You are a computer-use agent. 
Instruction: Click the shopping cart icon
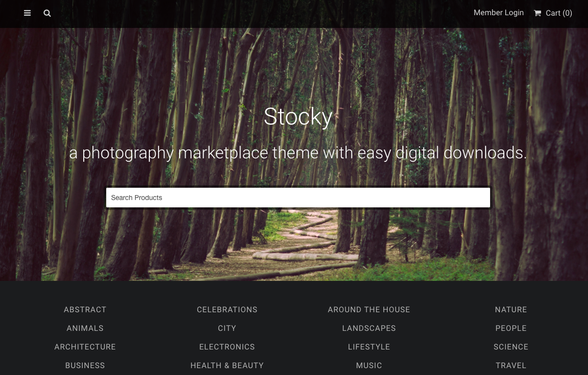[x=538, y=13]
